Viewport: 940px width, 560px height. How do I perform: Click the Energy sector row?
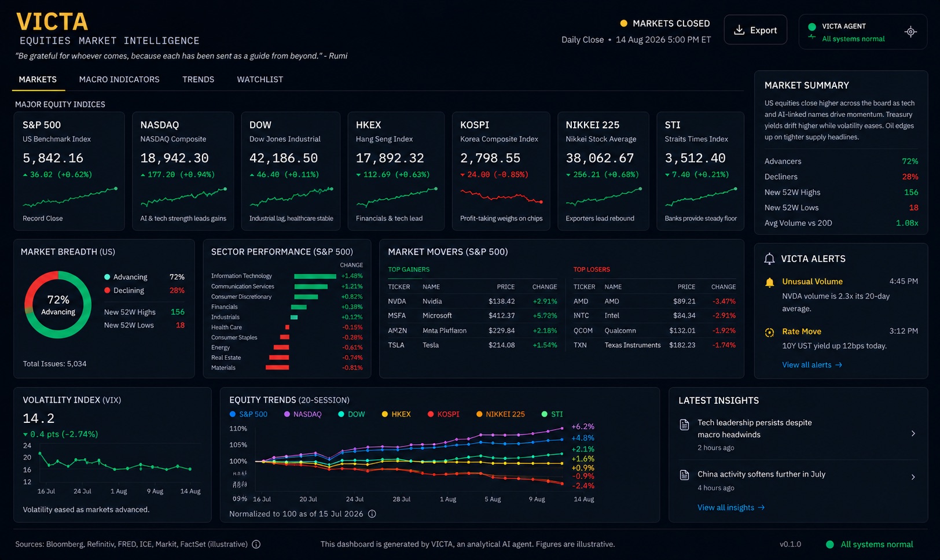tap(287, 348)
